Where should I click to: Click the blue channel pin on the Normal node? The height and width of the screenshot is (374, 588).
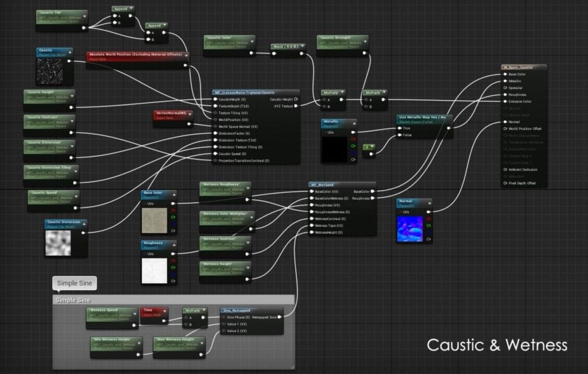[428, 233]
